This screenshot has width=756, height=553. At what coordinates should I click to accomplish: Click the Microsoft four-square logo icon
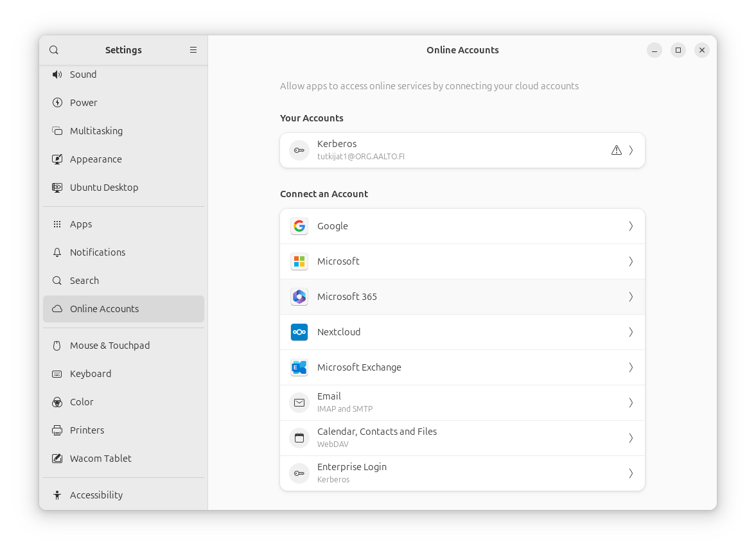[299, 261]
